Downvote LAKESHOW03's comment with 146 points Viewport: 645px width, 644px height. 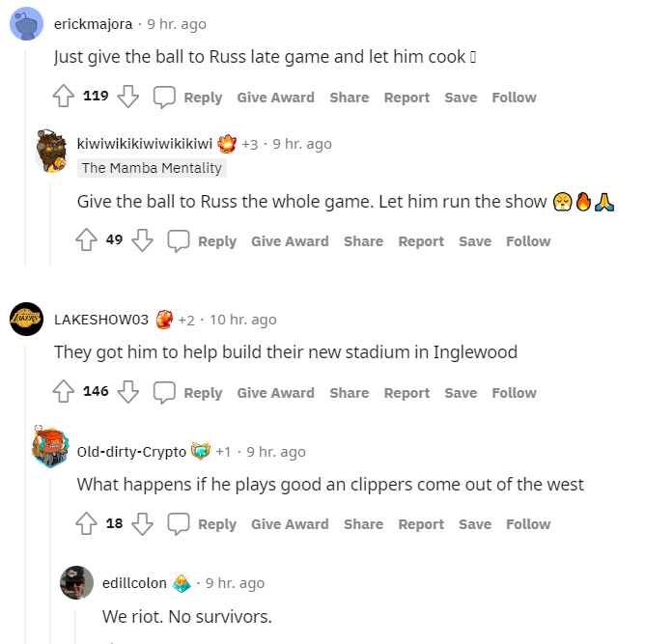click(x=127, y=392)
